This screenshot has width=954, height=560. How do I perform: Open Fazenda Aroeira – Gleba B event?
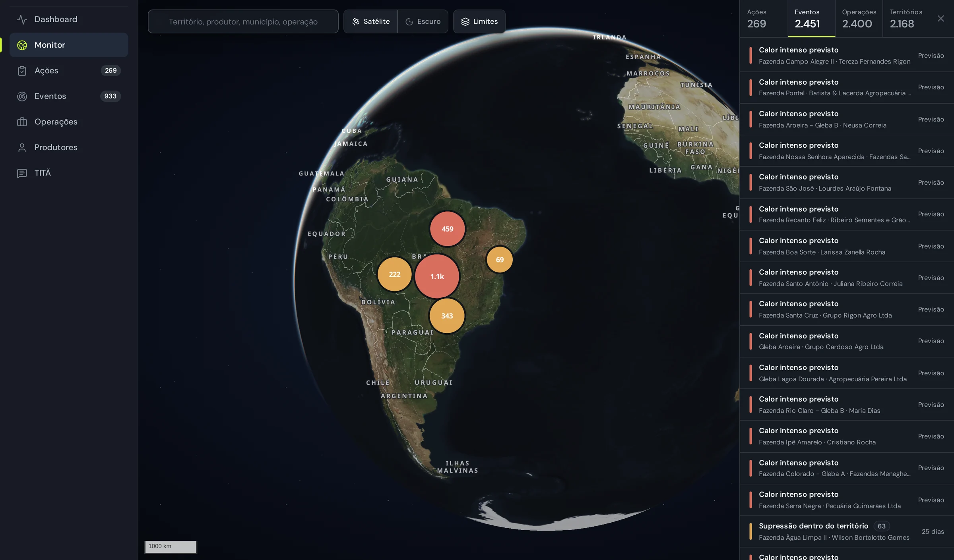(x=847, y=119)
